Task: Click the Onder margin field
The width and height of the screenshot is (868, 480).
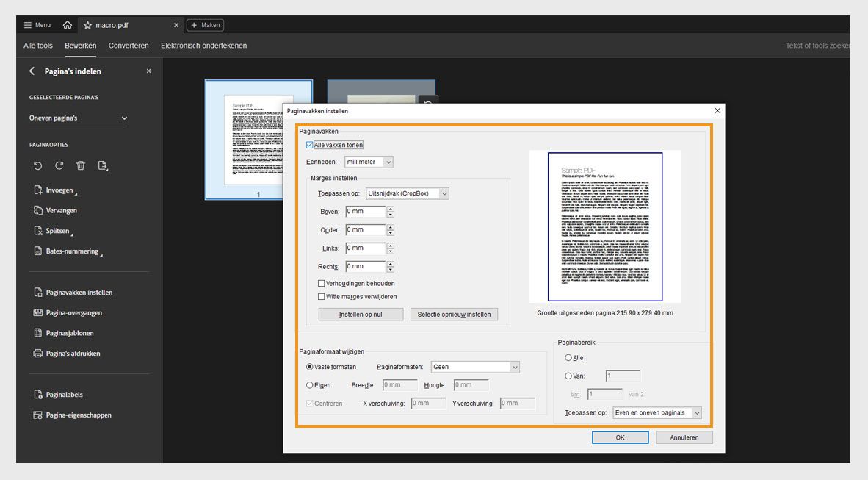Action: tap(366, 229)
